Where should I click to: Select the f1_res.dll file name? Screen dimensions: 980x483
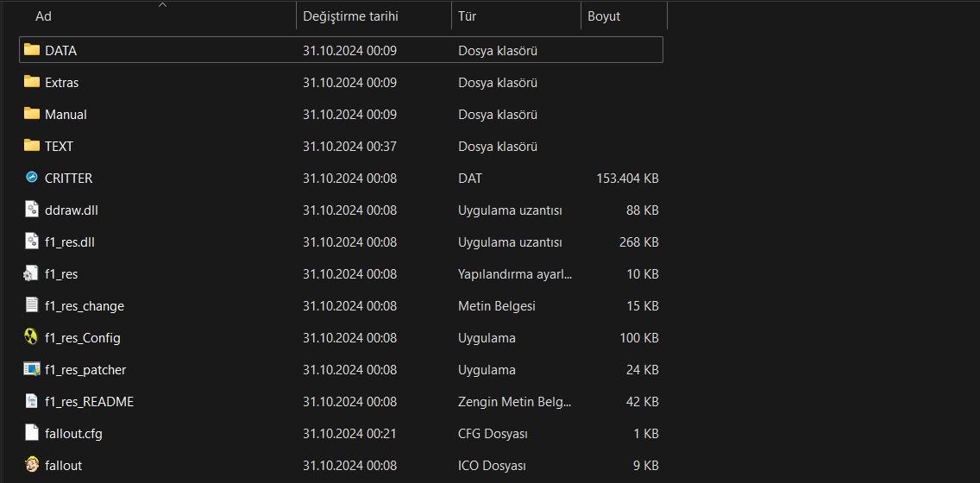[69, 241]
